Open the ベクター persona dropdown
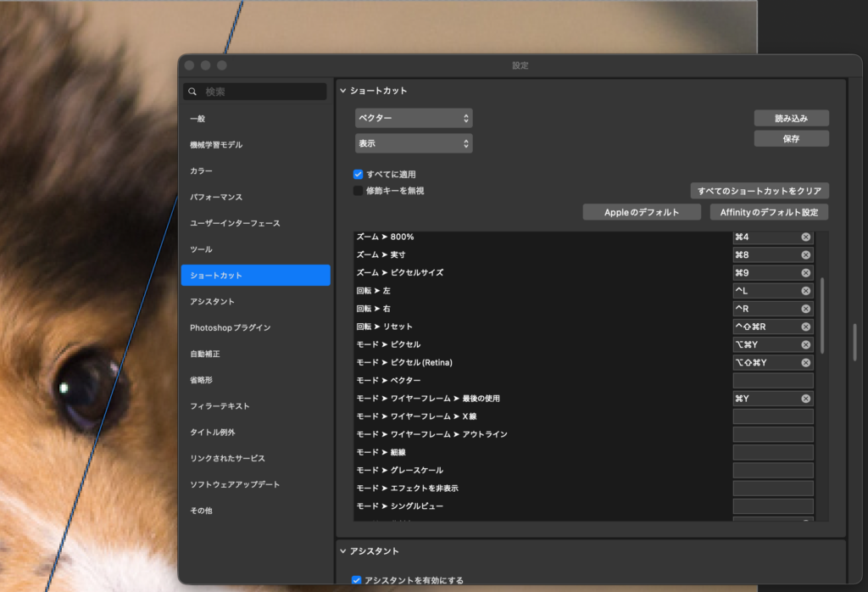 (414, 118)
